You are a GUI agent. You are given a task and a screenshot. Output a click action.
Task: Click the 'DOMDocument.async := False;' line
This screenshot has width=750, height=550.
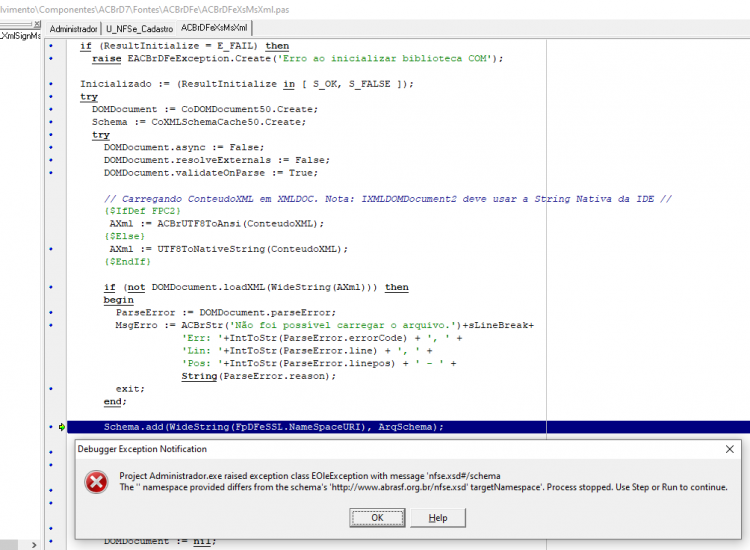(x=184, y=147)
